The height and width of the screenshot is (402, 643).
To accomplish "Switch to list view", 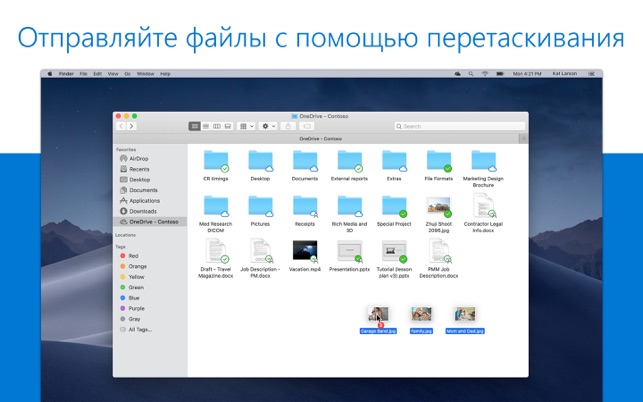I will [206, 126].
